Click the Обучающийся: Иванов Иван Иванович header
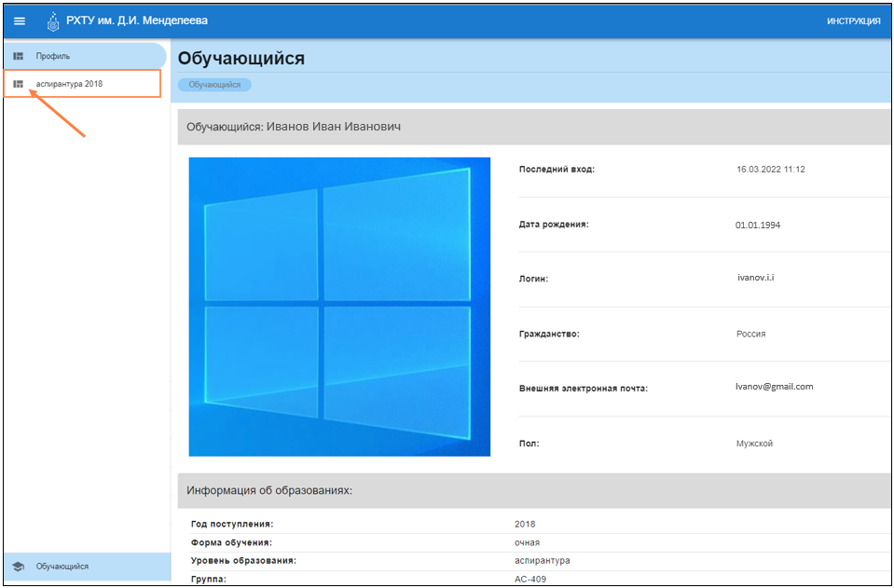This screenshot has width=894, height=588. point(294,126)
